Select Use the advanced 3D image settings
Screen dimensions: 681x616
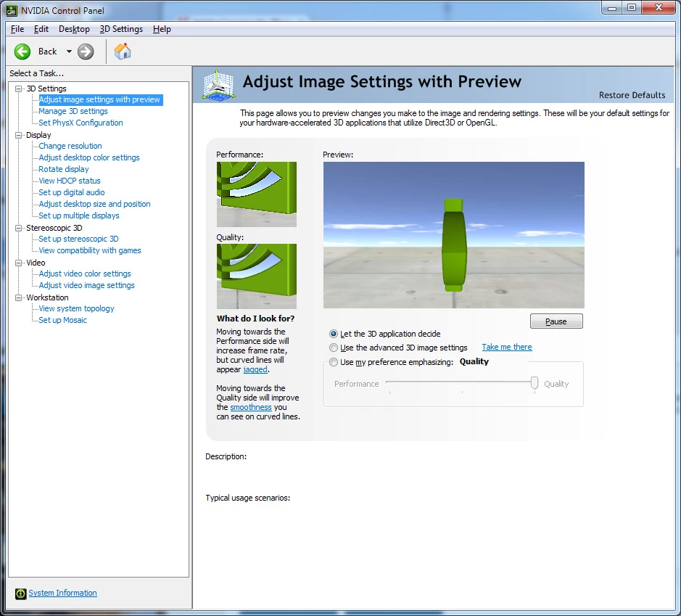pyautogui.click(x=334, y=348)
